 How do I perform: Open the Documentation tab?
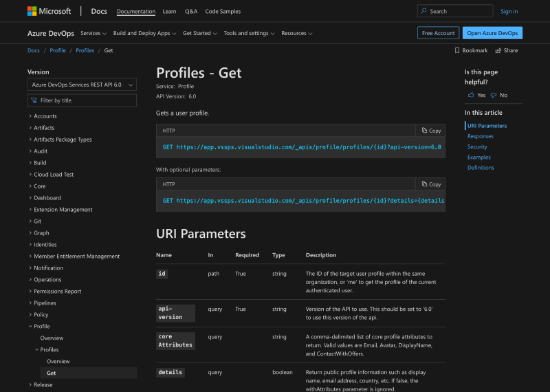click(136, 12)
